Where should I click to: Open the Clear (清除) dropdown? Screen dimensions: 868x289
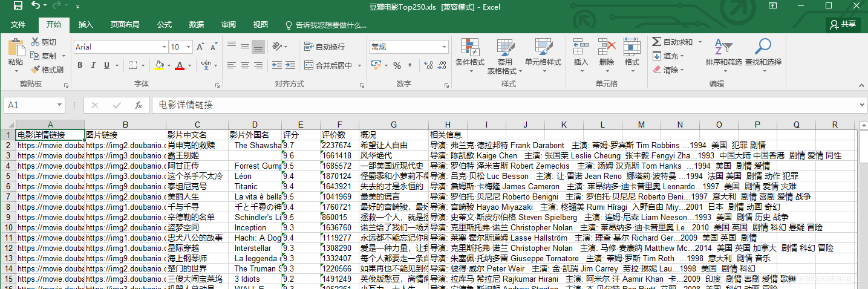tap(669, 70)
